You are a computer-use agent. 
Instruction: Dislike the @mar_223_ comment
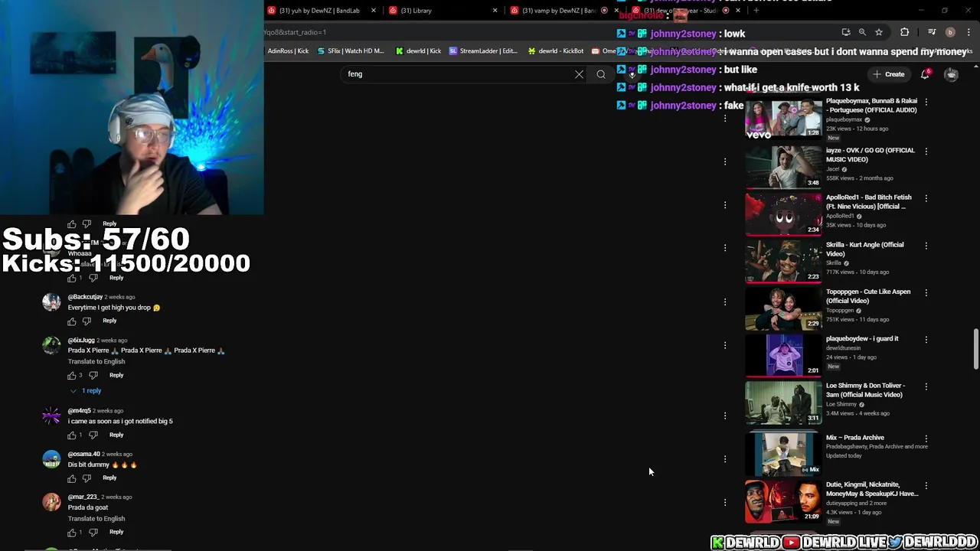click(x=93, y=533)
